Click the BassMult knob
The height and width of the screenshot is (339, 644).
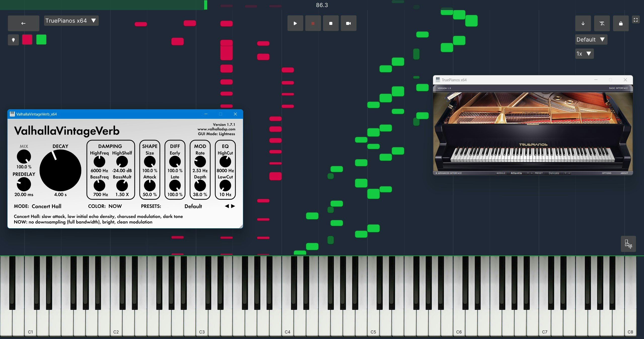coord(122,185)
